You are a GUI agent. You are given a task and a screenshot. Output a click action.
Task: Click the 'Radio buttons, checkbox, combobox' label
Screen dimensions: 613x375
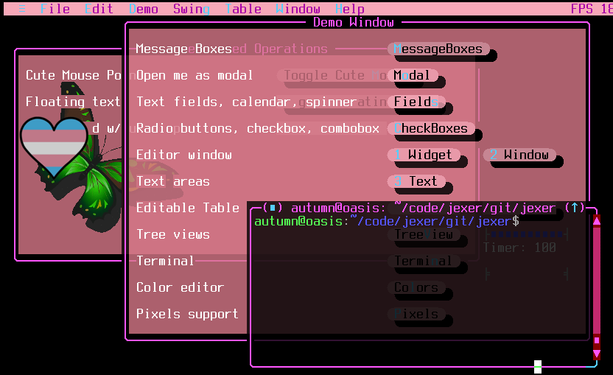click(258, 129)
